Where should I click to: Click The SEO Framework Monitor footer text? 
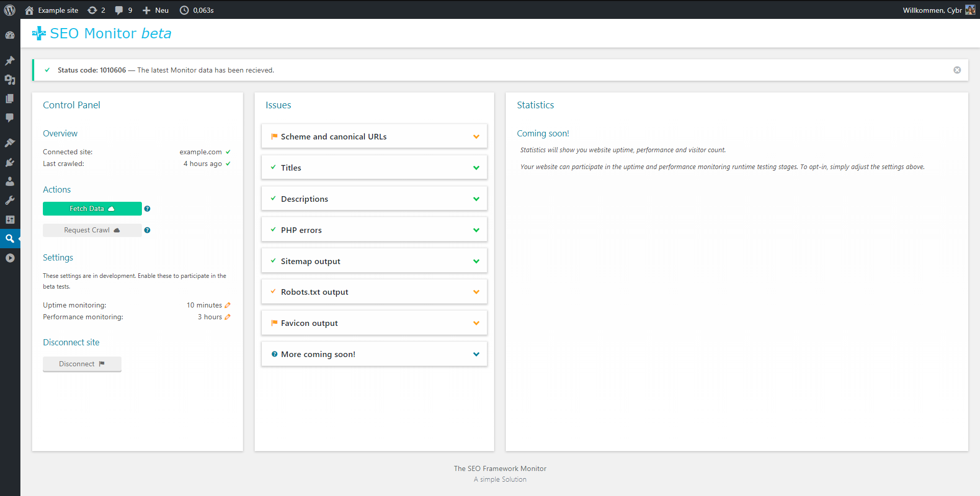click(x=500, y=469)
